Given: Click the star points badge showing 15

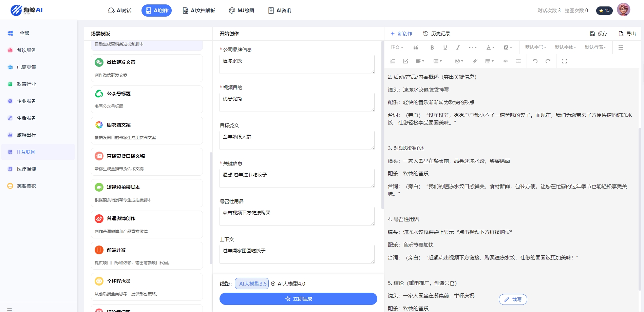Looking at the screenshot, I should click(x=604, y=11).
